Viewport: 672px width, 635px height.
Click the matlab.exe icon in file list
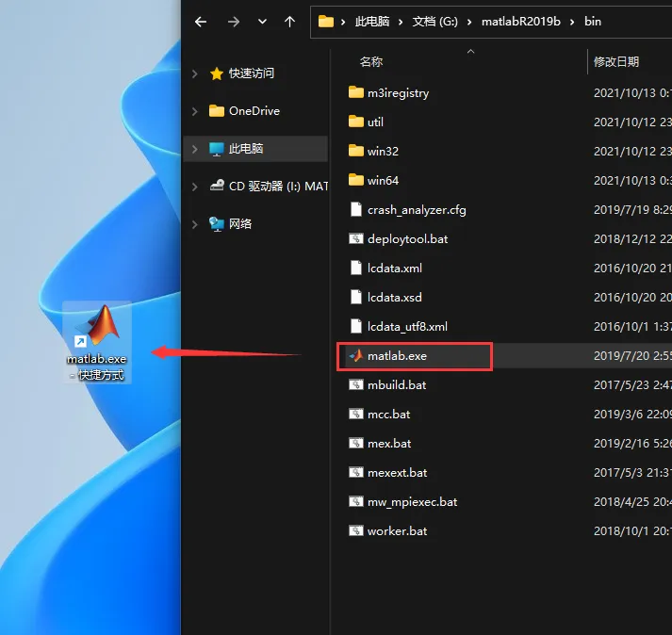[355, 355]
